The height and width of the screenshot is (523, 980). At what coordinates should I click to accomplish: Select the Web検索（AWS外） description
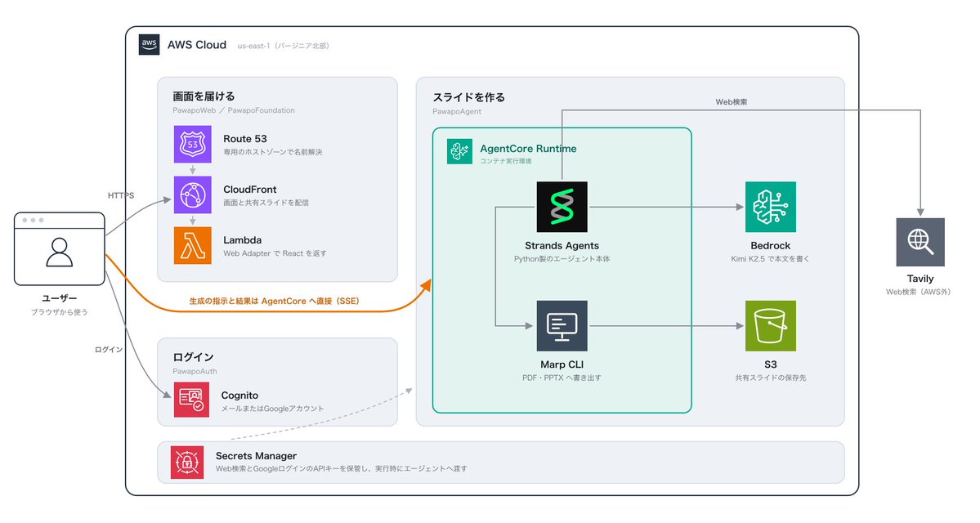pos(918,292)
